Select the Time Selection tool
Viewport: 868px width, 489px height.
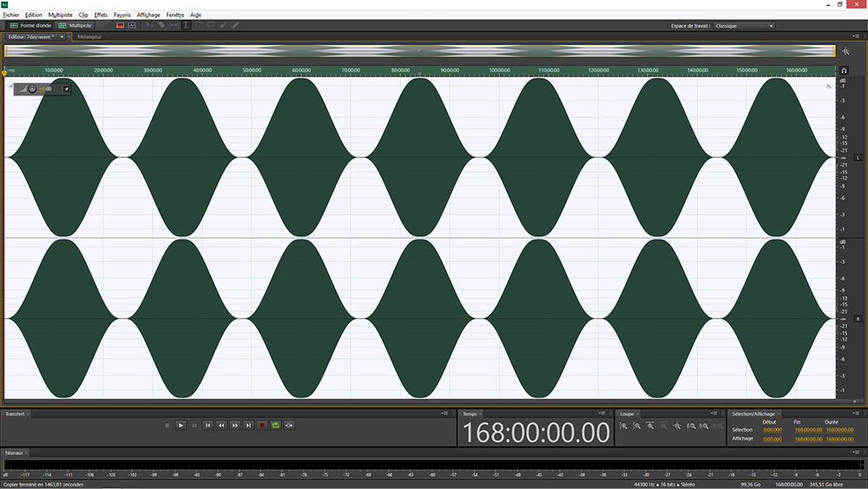pos(186,25)
